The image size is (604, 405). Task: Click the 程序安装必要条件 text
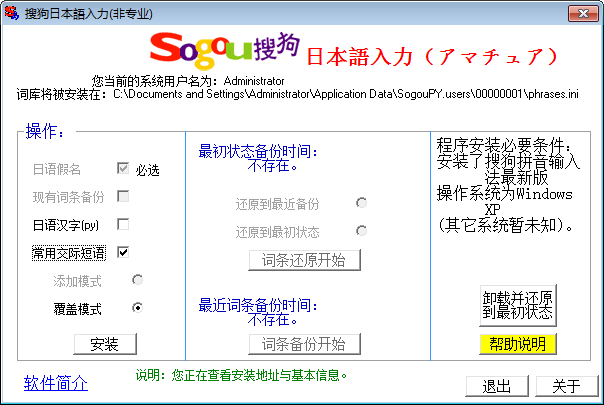(x=504, y=145)
